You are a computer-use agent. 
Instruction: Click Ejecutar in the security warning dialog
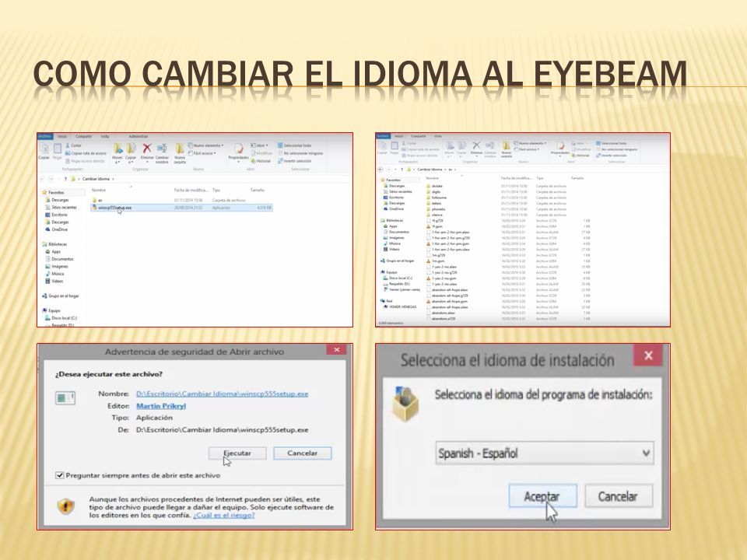tap(237, 453)
